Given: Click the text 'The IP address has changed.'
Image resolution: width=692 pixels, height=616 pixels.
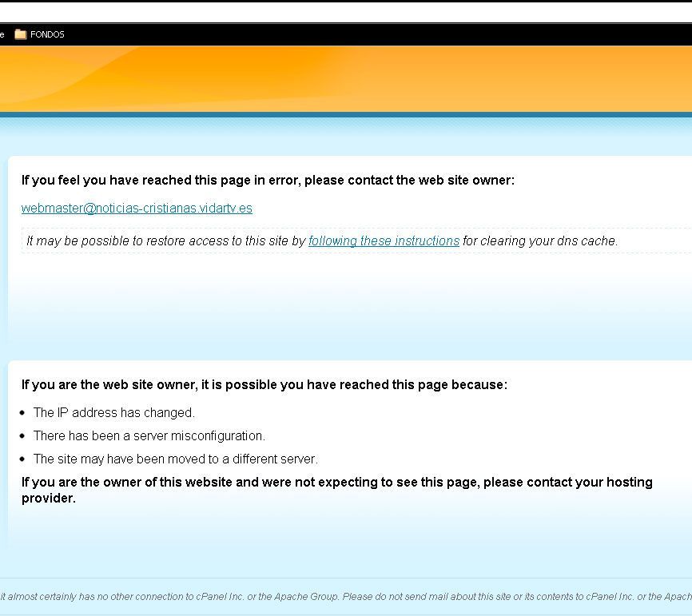Looking at the screenshot, I should point(113,412).
